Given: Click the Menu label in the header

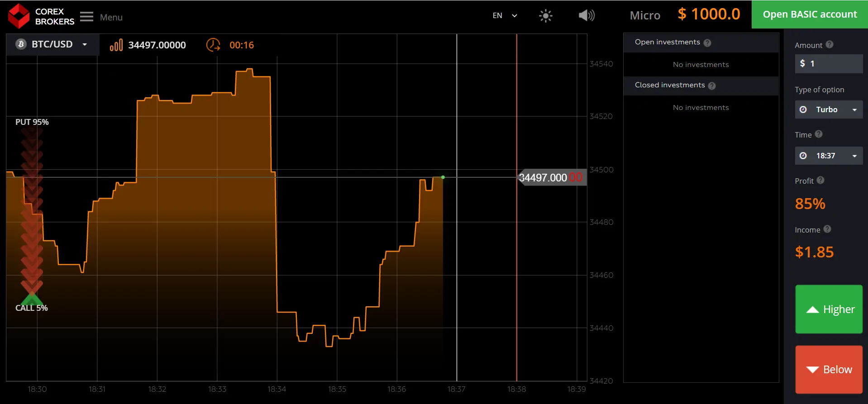Looking at the screenshot, I should (x=111, y=17).
